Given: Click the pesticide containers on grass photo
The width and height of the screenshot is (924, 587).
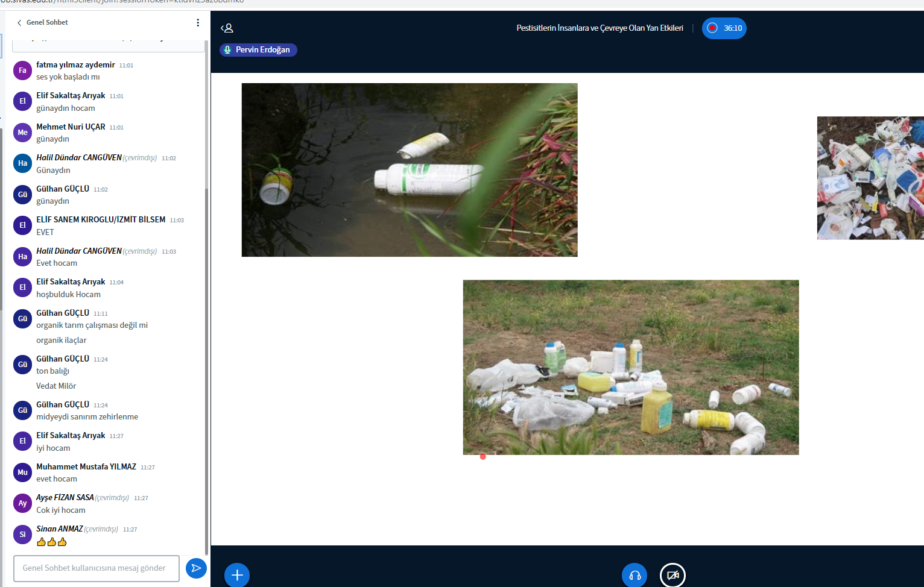Looking at the screenshot, I should (x=631, y=367).
